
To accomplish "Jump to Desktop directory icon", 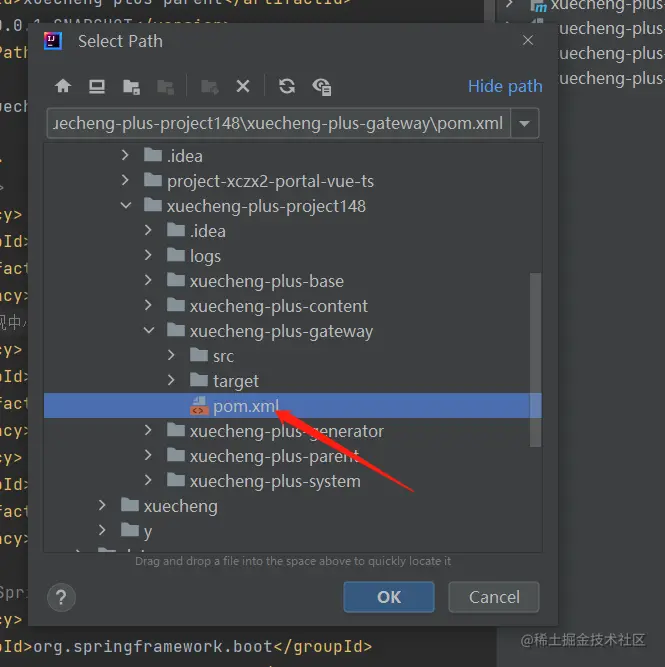I will 97,86.
